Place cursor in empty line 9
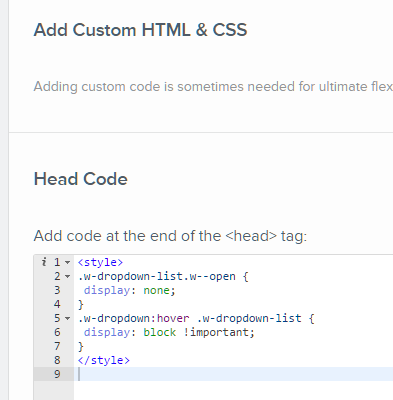The height and width of the screenshot is (400, 393). [x=233, y=374]
